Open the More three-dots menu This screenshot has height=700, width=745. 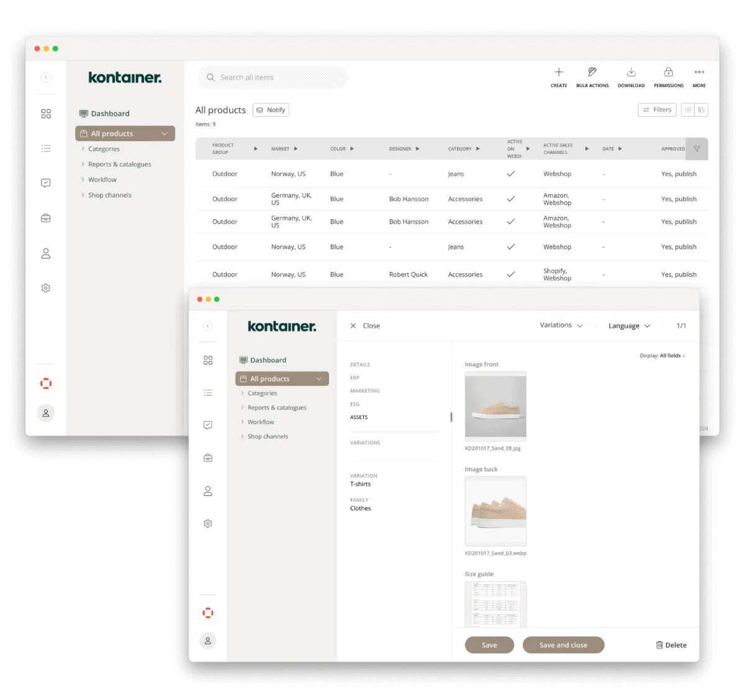click(699, 72)
